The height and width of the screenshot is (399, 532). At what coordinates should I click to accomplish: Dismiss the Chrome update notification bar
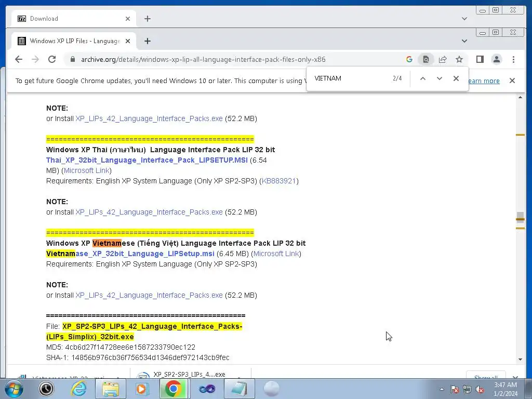point(512,81)
